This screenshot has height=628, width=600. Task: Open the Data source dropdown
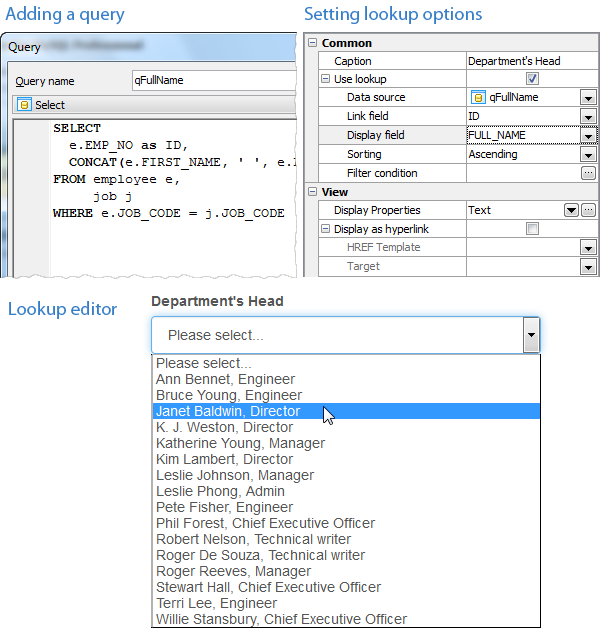click(588, 98)
